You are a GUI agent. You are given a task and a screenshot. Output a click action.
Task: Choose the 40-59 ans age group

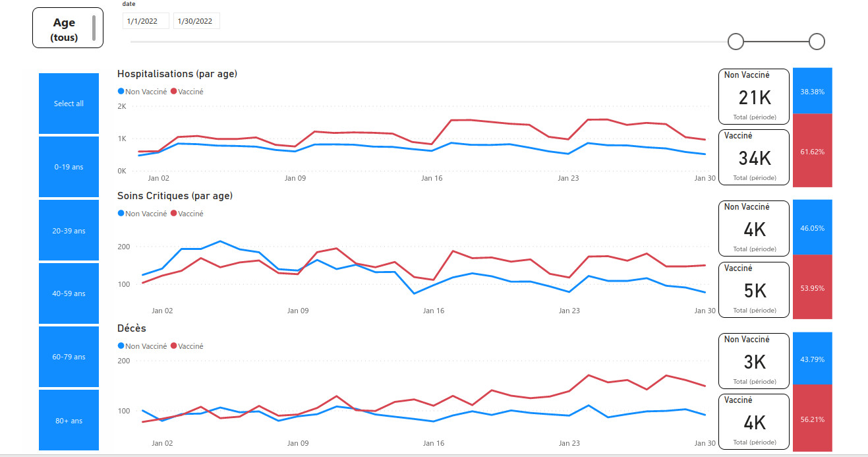[69, 293]
